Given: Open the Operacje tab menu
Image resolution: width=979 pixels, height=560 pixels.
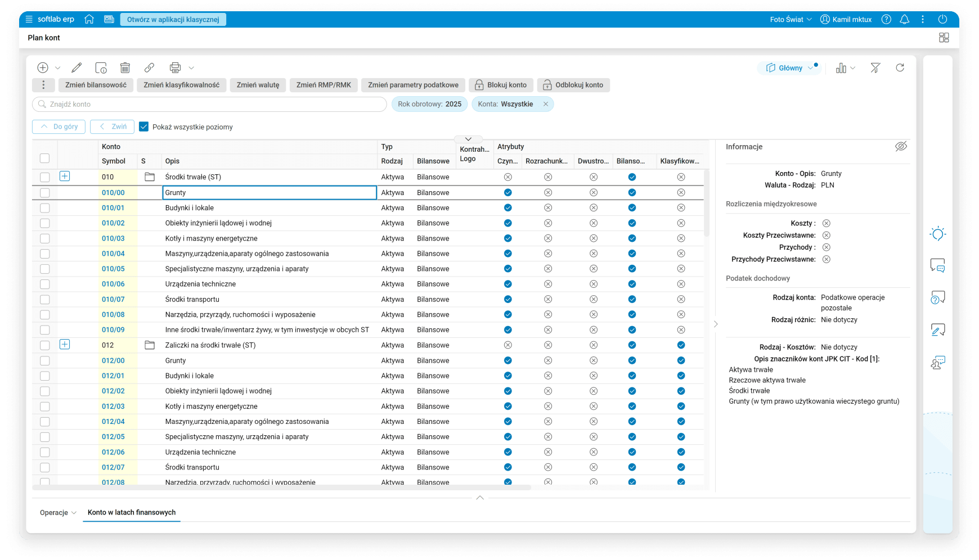Looking at the screenshot, I should [x=58, y=513].
